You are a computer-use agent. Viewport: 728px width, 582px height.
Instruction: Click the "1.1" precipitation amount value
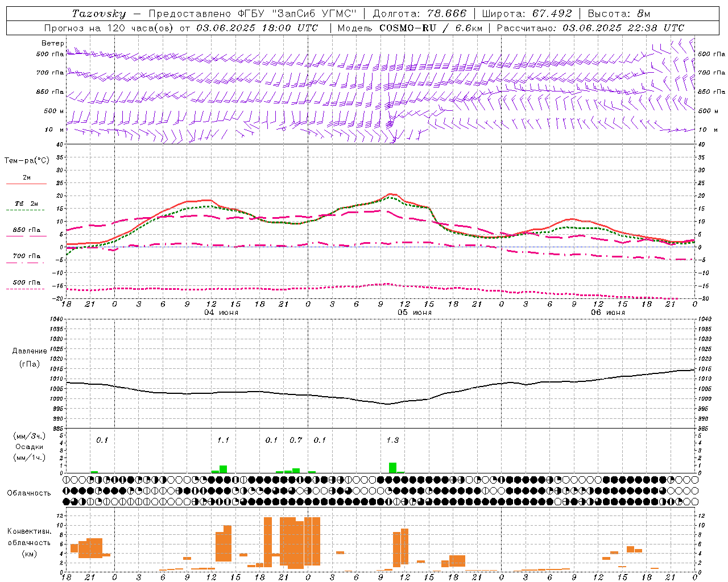223,440
